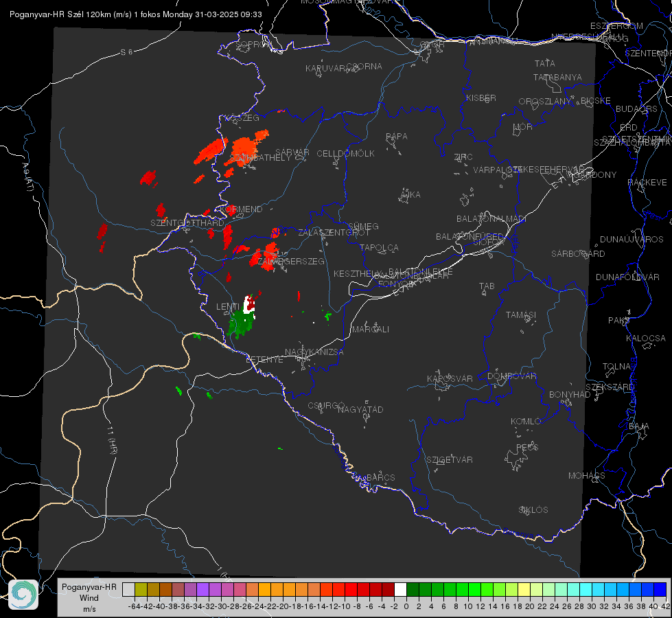Click the LENTI town label
This screenshot has height=618, width=672.
tap(228, 307)
